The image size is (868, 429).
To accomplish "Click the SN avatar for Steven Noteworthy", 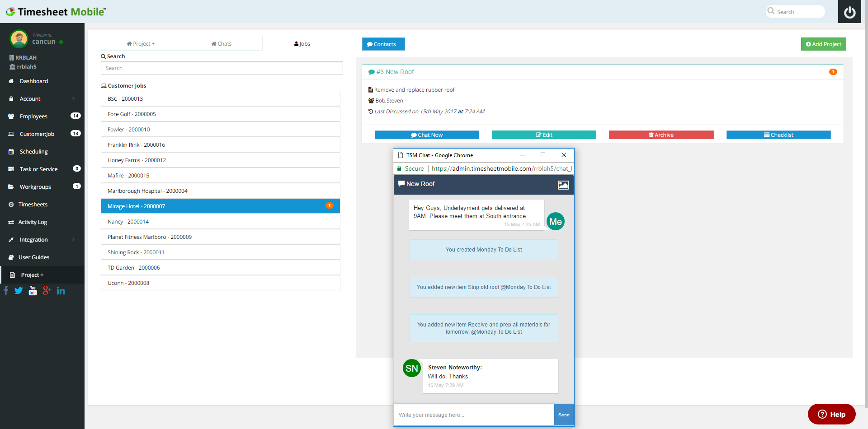I will [412, 368].
